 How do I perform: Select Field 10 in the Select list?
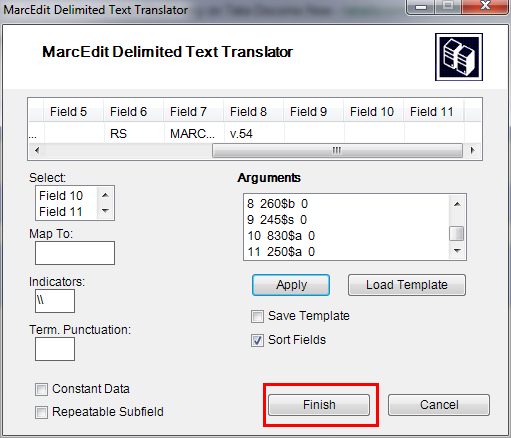61,196
